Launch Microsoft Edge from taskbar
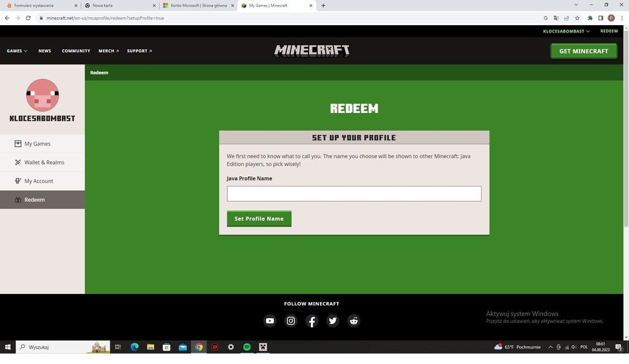Image resolution: width=629 pixels, height=364 pixels. pyautogui.click(x=135, y=347)
